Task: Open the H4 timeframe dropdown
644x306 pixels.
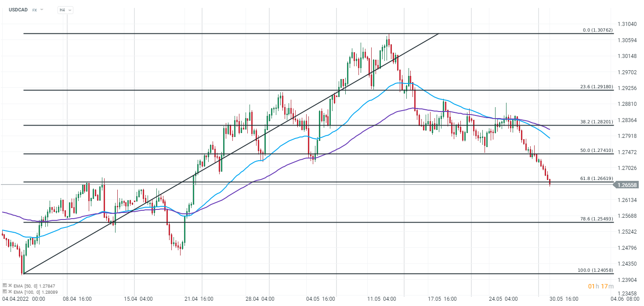Action: (x=65, y=10)
